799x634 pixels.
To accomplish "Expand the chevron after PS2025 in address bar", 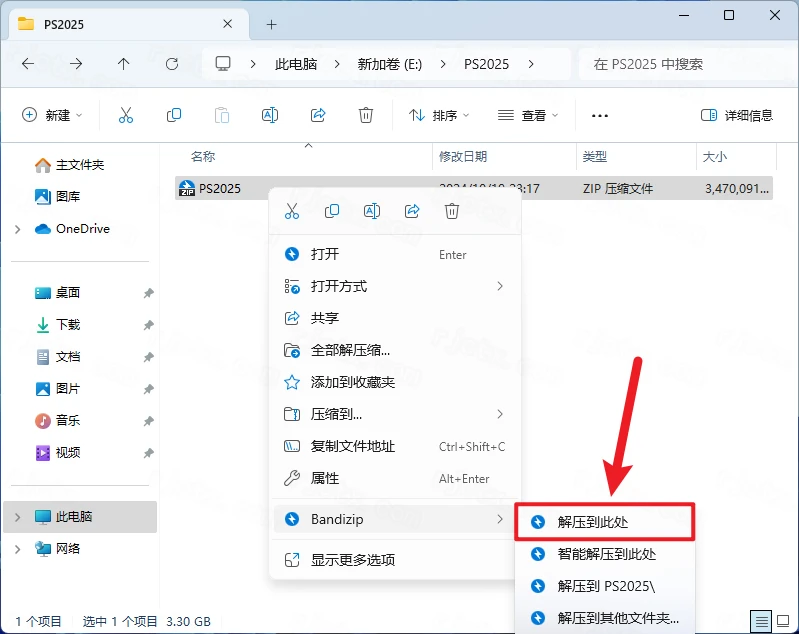I will 531,64.
